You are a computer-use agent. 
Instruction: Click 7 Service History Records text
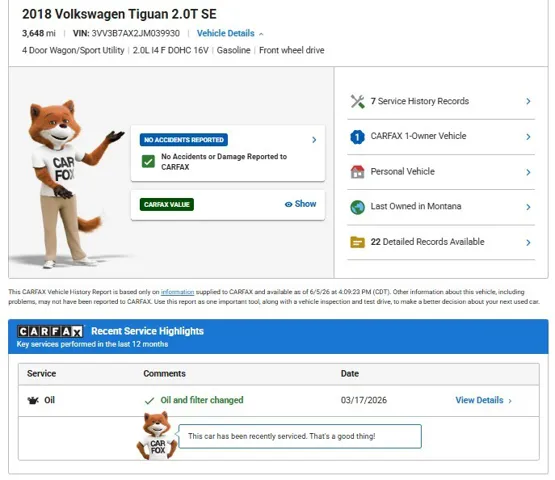[x=419, y=101]
